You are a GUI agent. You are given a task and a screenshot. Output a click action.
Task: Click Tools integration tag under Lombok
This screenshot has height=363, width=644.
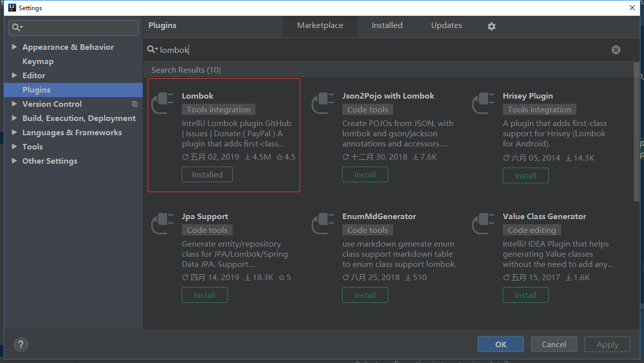point(218,109)
